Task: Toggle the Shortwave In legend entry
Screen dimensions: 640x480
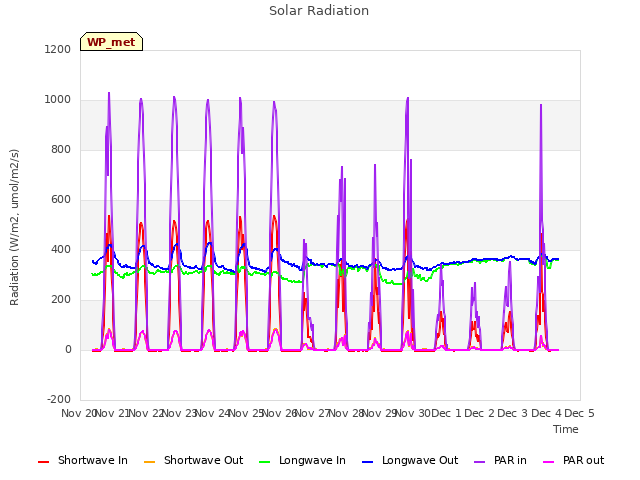Action: [83, 460]
